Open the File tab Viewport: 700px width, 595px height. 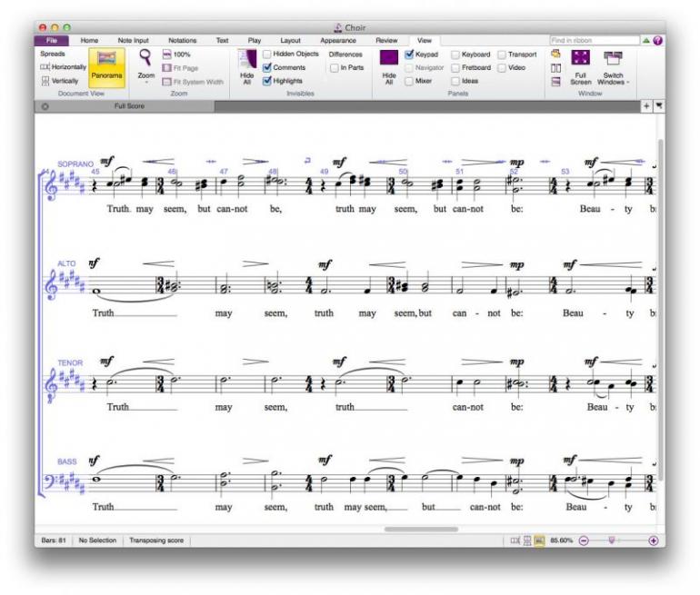click(x=52, y=41)
